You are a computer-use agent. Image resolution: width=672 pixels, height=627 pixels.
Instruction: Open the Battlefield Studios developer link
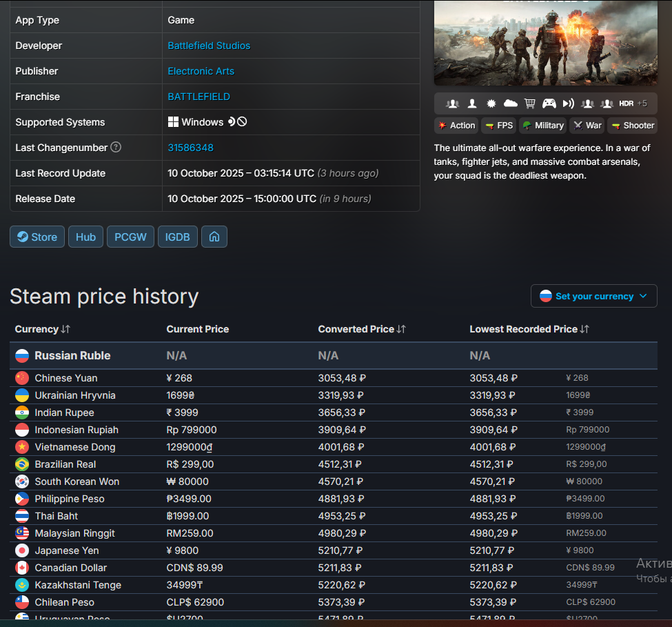(209, 46)
